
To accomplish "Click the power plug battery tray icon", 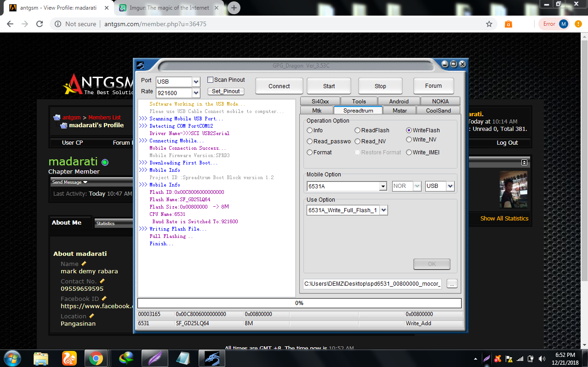I will click(531, 359).
